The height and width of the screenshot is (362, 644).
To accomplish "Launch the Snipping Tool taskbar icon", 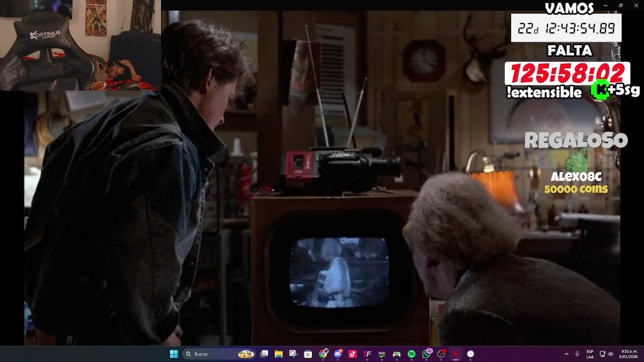I will (293, 354).
